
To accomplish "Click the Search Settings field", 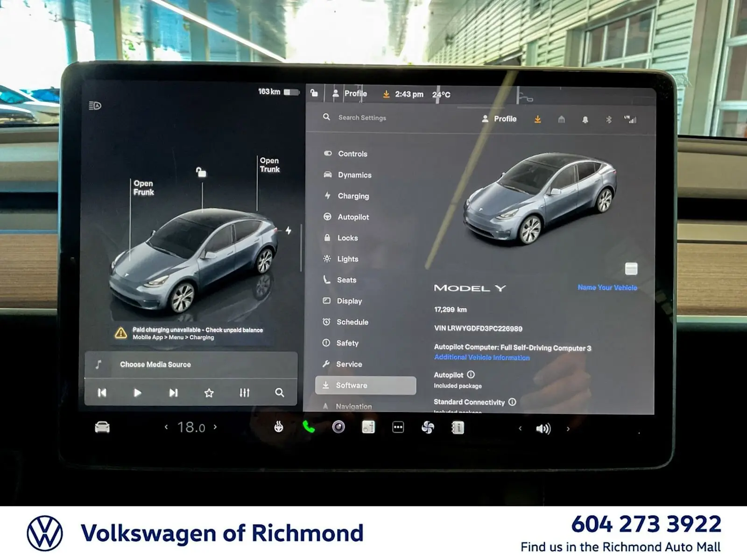I will pos(362,118).
